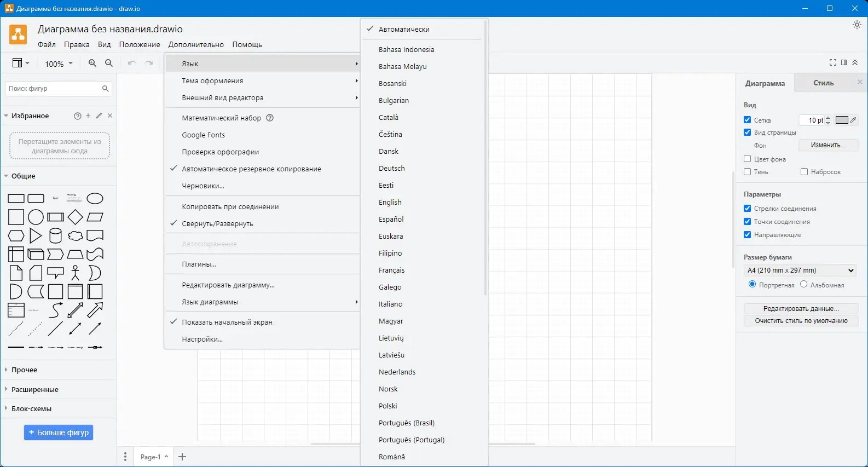
Task: Click the grid size 10 pt field
Action: (x=812, y=120)
